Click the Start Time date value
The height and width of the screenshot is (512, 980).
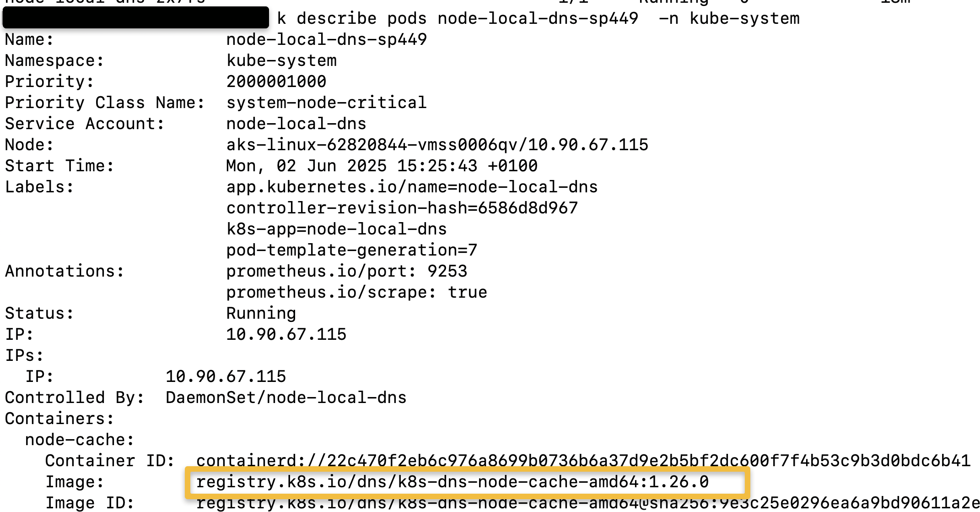click(x=382, y=166)
